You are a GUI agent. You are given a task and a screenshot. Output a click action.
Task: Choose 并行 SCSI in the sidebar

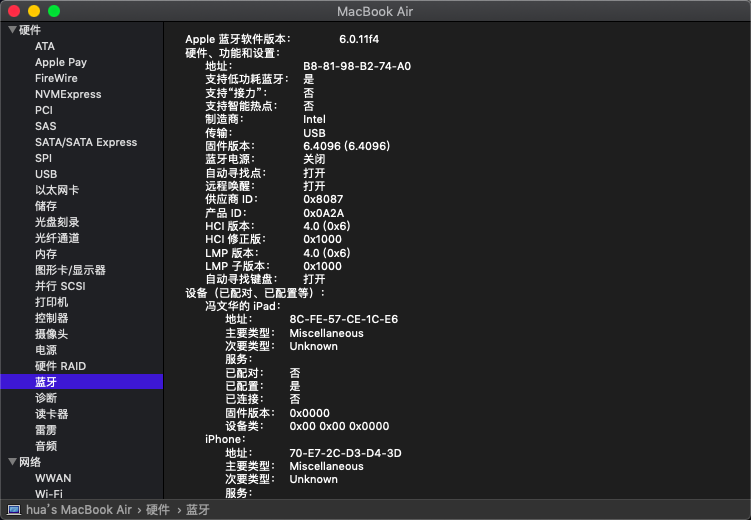pyautogui.click(x=60, y=286)
